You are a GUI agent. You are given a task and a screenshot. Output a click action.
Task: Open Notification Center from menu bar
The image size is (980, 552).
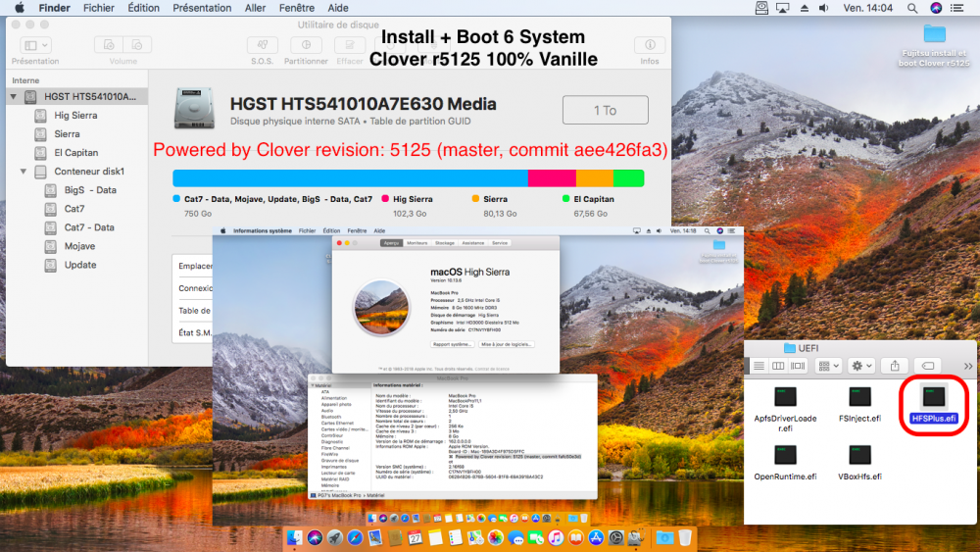[956, 8]
